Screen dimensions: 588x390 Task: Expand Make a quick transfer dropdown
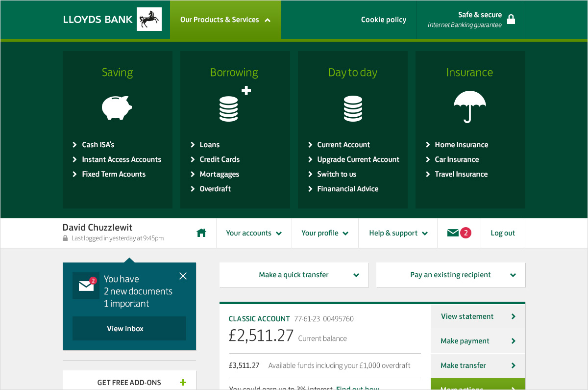294,275
